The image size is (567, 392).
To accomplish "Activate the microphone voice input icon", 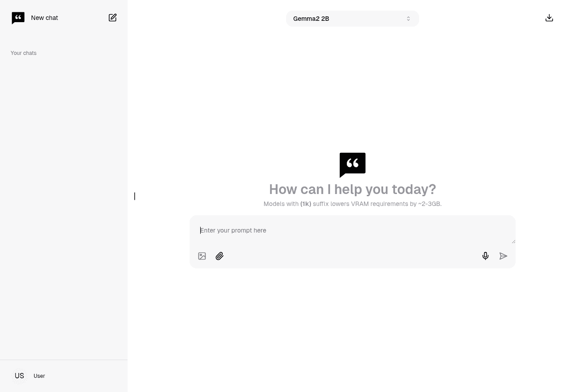I will [x=485, y=256].
